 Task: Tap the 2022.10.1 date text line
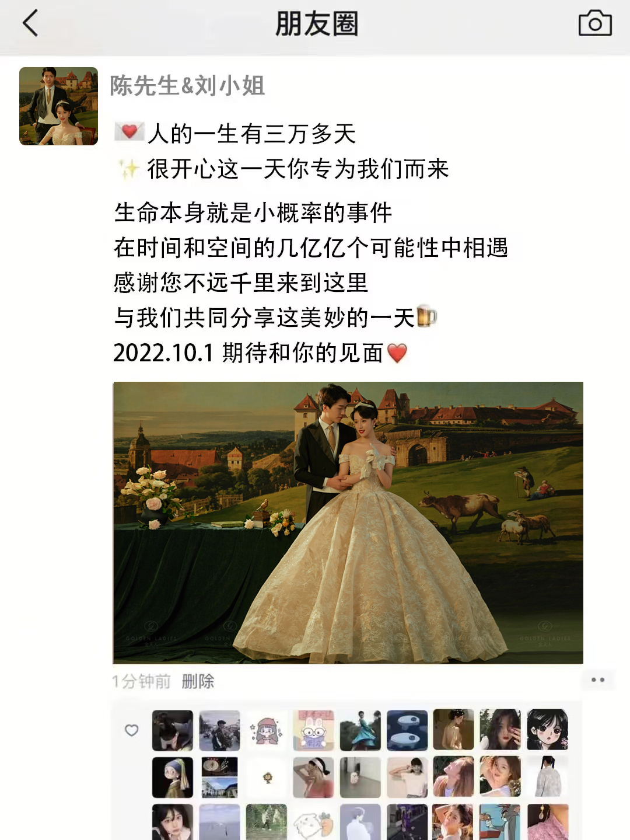point(260,353)
